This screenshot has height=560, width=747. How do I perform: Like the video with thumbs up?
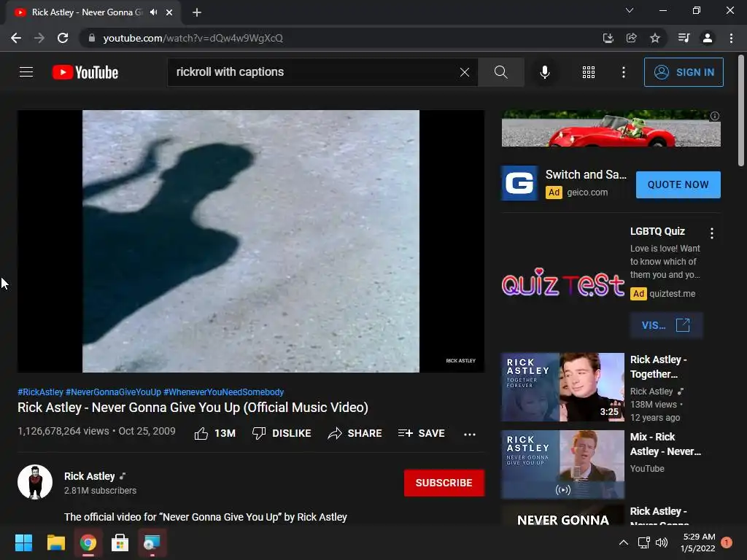(215, 433)
